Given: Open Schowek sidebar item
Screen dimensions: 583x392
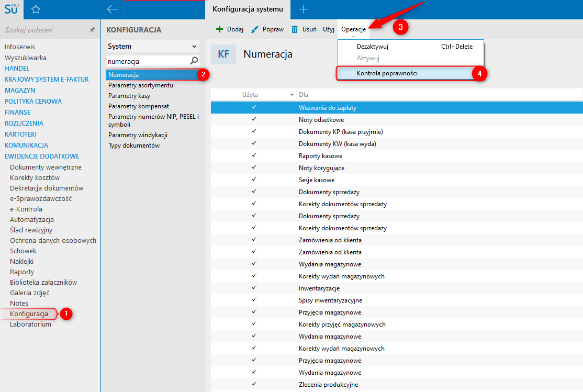Looking at the screenshot, I should (23, 251).
